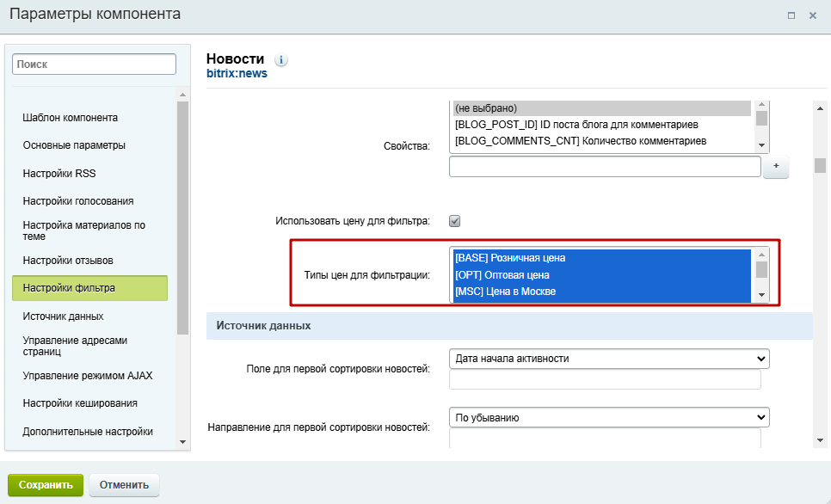Maximize the component parameters dialog
This screenshot has height=504, width=831.
click(791, 15)
